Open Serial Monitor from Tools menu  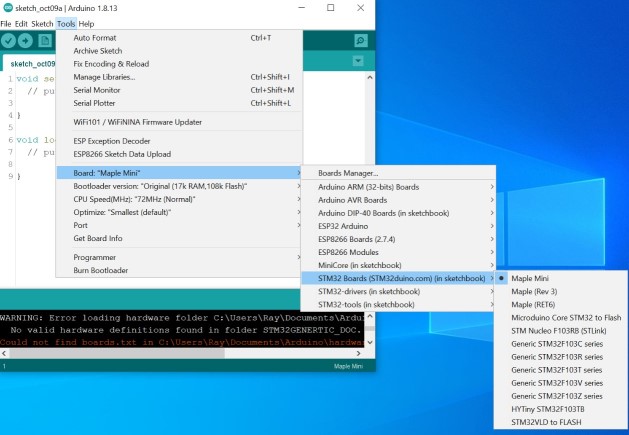click(179, 90)
